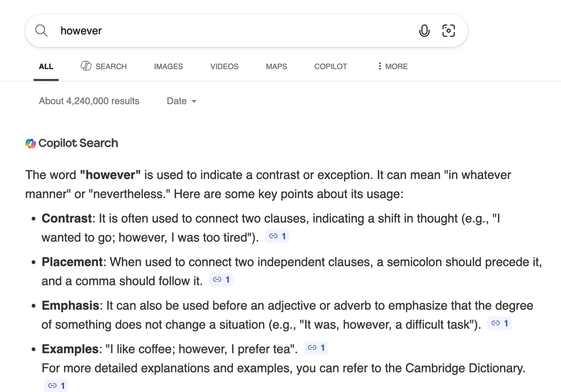Open the Copilot tab
This screenshot has height=392, width=561.
(331, 66)
